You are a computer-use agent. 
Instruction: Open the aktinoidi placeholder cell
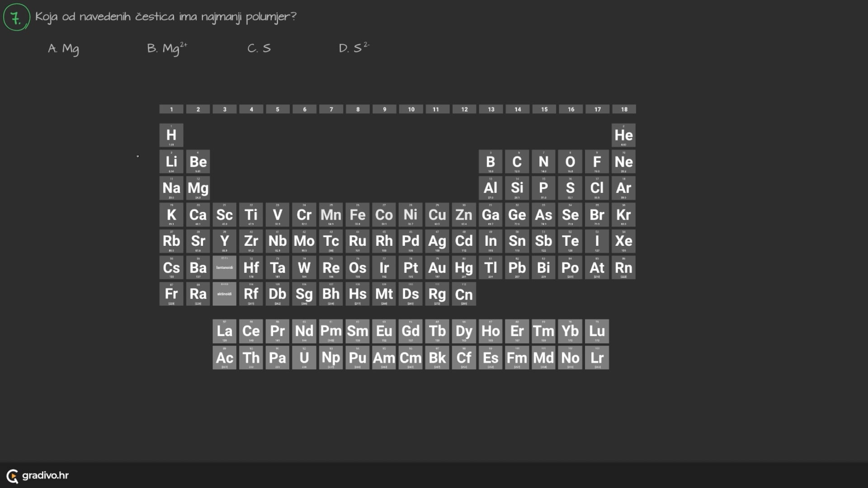[x=225, y=294]
